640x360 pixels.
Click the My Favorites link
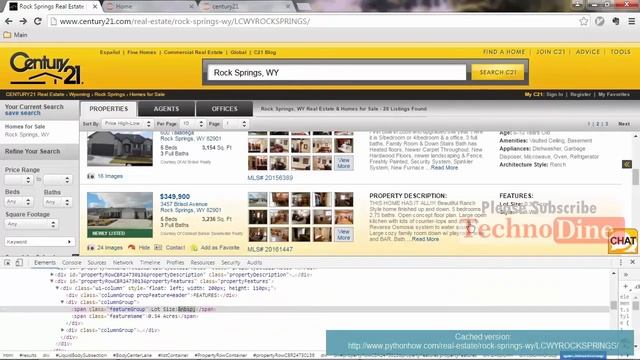point(614,94)
